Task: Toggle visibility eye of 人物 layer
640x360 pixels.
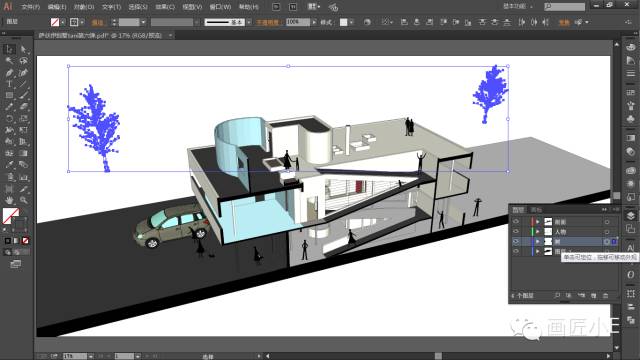Action: [516, 231]
